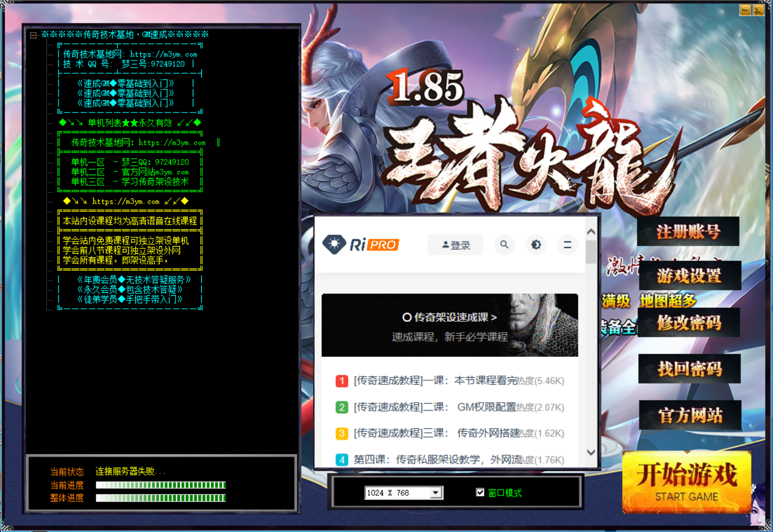Click the 修改密码 button
773x532 pixels.
(689, 322)
